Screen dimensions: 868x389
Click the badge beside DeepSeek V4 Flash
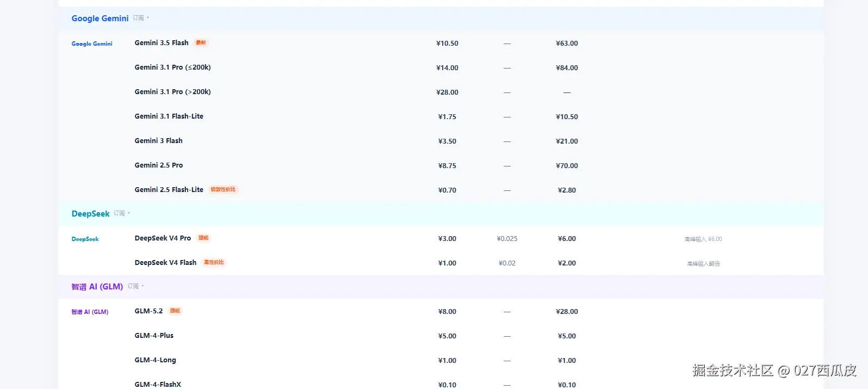pos(214,262)
